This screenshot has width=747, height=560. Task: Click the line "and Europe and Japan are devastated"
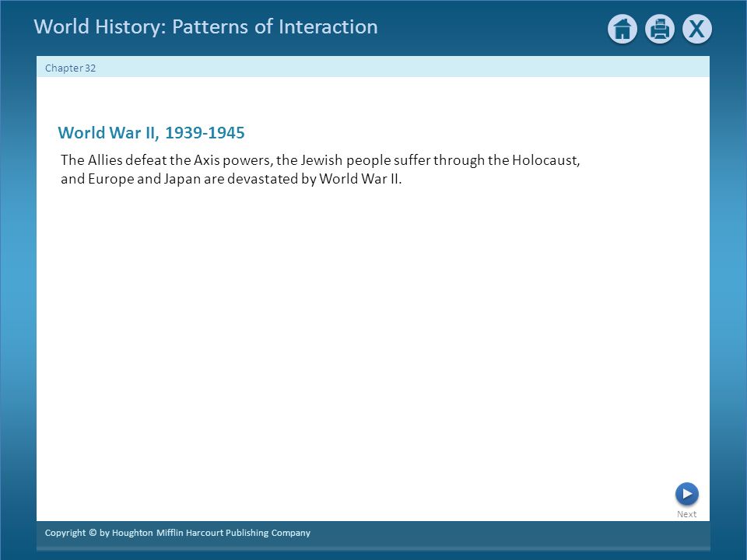click(231, 179)
